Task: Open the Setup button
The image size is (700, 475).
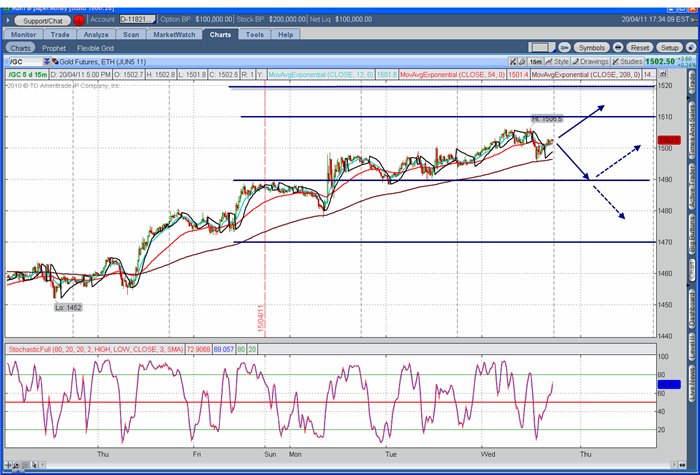Action: click(669, 48)
